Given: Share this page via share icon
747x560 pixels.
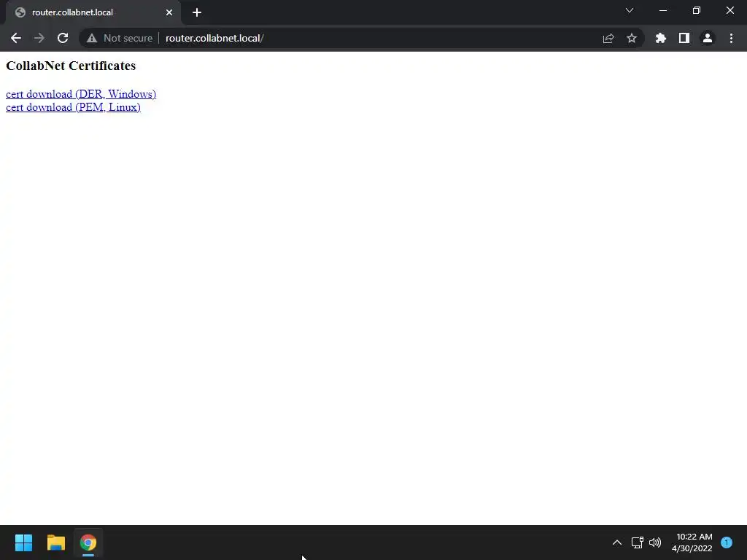Looking at the screenshot, I should [608, 38].
